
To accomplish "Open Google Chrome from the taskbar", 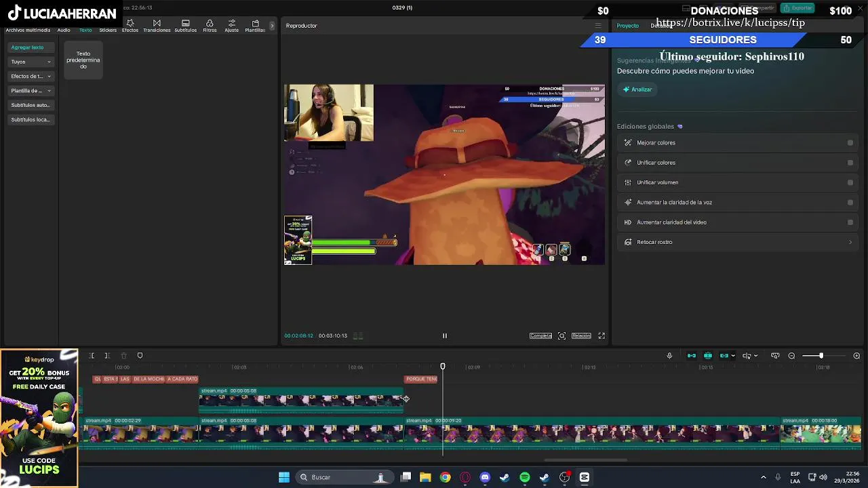I will click(x=445, y=477).
